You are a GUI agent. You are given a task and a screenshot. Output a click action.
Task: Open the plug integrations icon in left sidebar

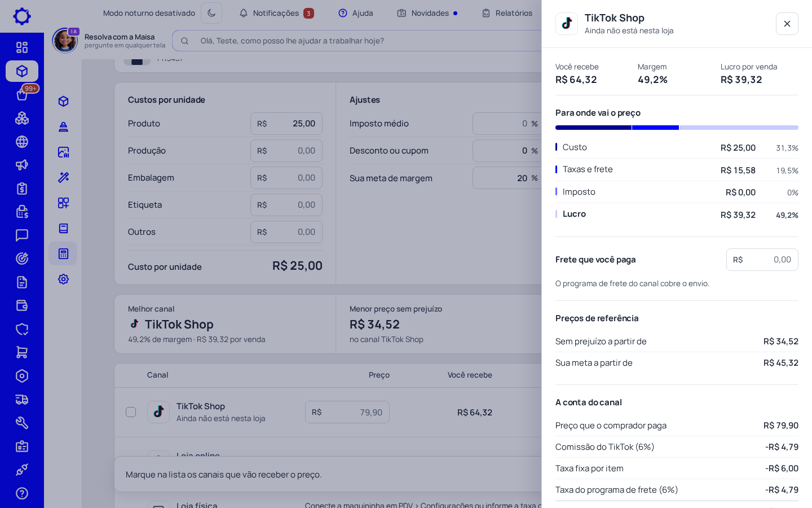22,470
